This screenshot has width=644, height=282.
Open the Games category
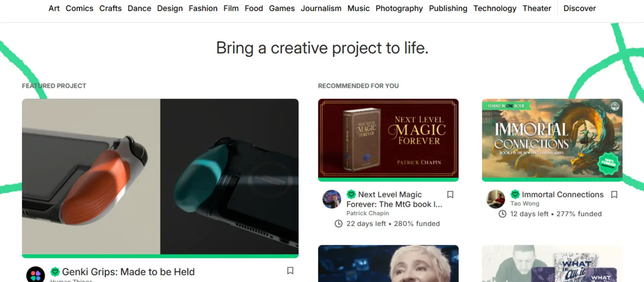click(282, 8)
